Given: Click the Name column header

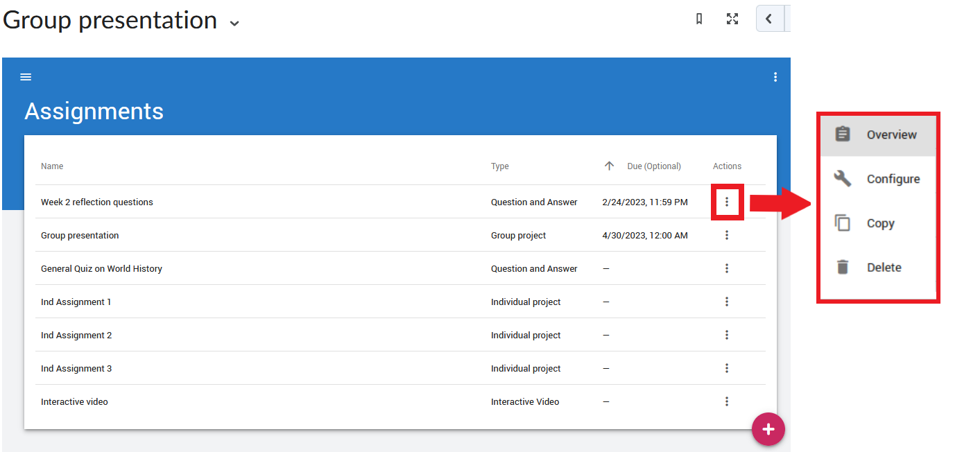Looking at the screenshot, I should 52,166.
